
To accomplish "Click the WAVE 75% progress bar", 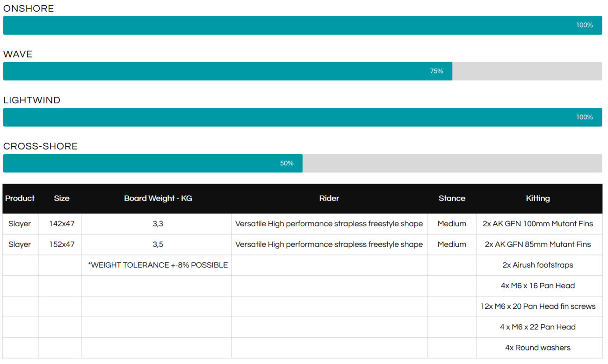I will [x=228, y=71].
